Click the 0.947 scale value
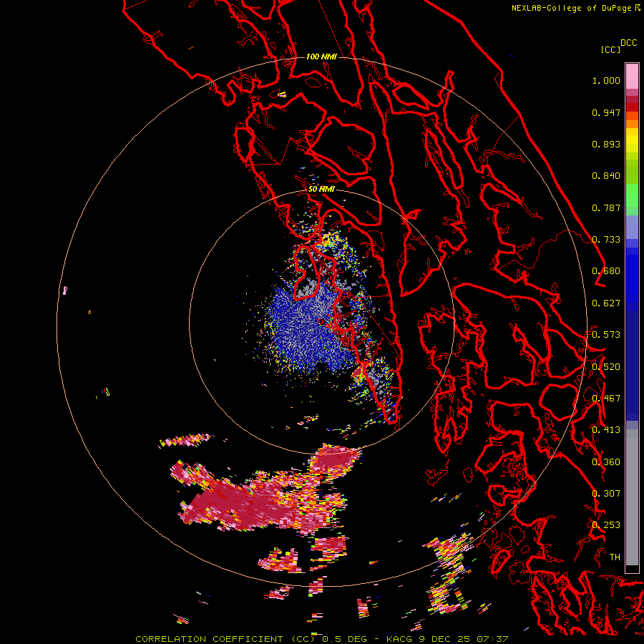The image size is (644, 644). click(x=606, y=112)
